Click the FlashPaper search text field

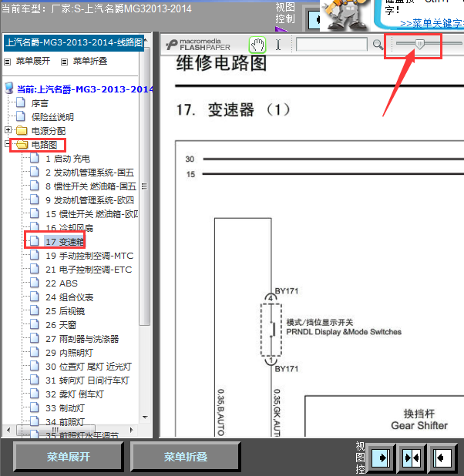[331, 45]
